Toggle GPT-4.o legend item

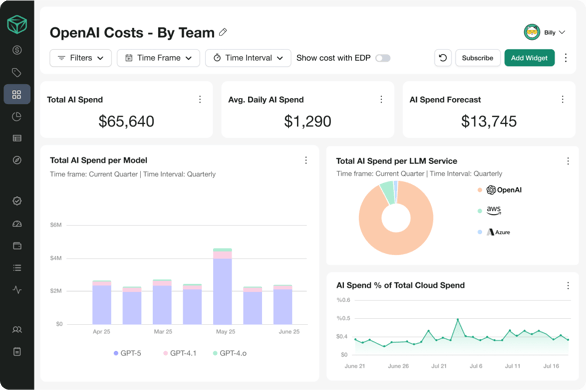tap(229, 353)
